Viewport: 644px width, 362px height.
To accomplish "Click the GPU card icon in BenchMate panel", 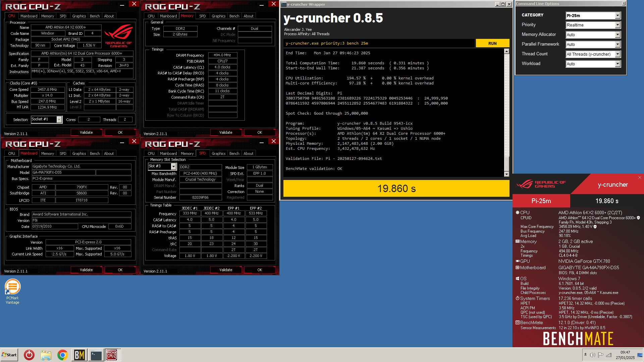I will pos(518,261).
